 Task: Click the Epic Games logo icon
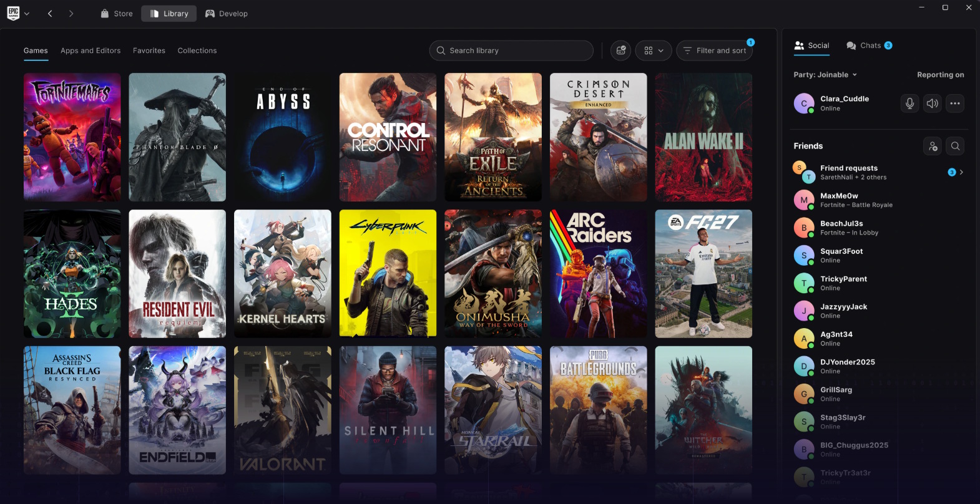(13, 13)
